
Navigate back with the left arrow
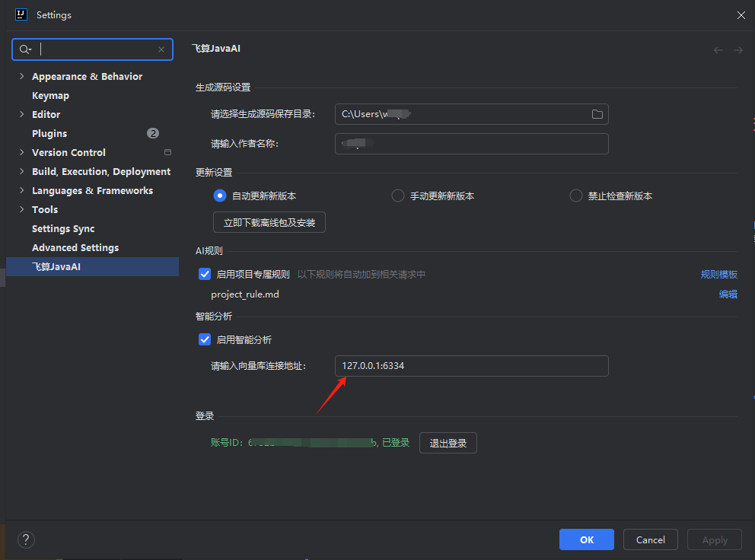pos(718,50)
